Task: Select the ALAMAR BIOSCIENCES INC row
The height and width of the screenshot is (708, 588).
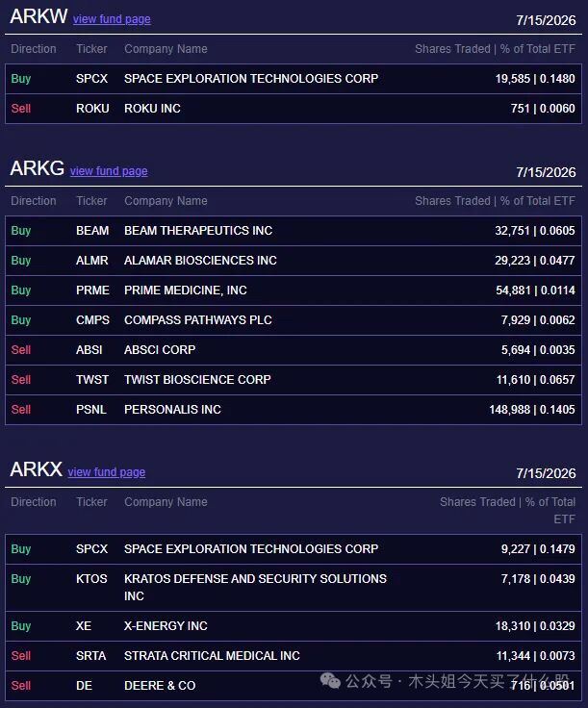Action: [294, 261]
